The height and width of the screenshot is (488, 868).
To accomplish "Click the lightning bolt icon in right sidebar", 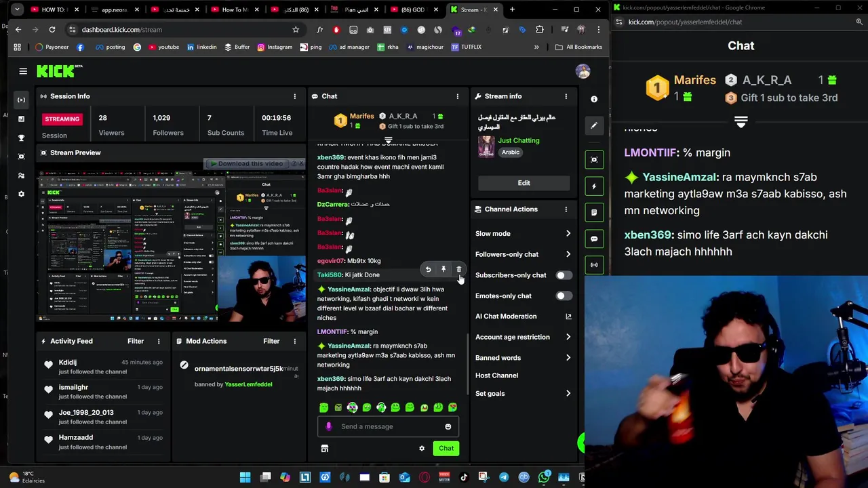I will (x=594, y=186).
